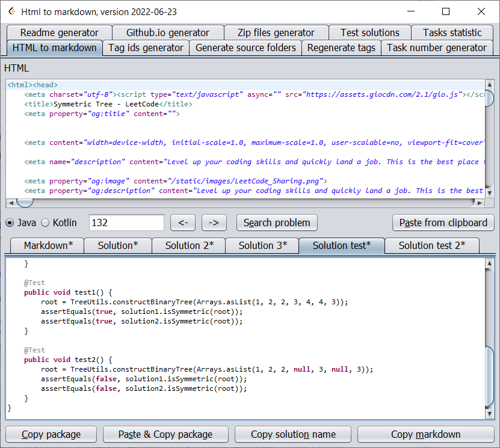Click the HTML editor scroll-left arrow
Viewport: 500px width, 448px height.
coord(11,203)
